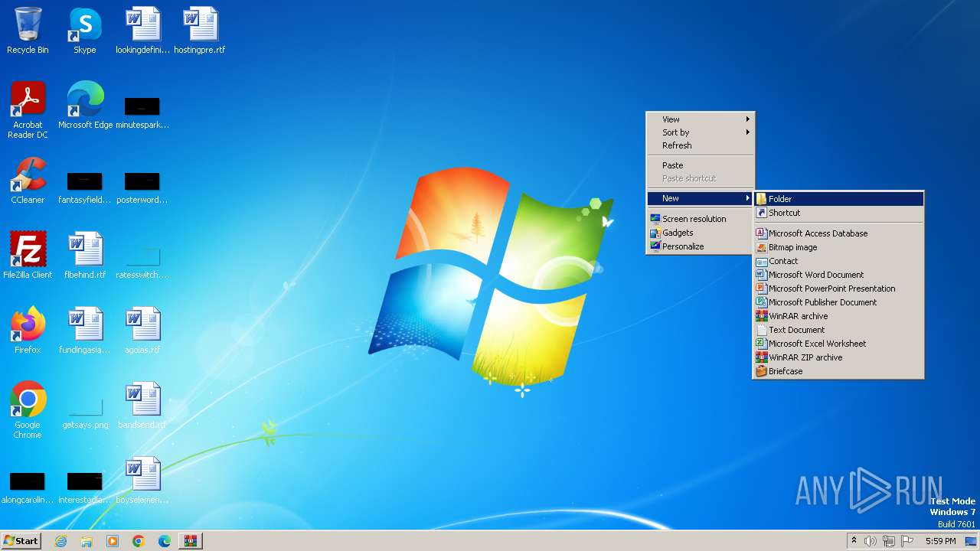Screen dimensions: 980x551
Task: Select the interestadia file icon
Action: coord(85,487)
